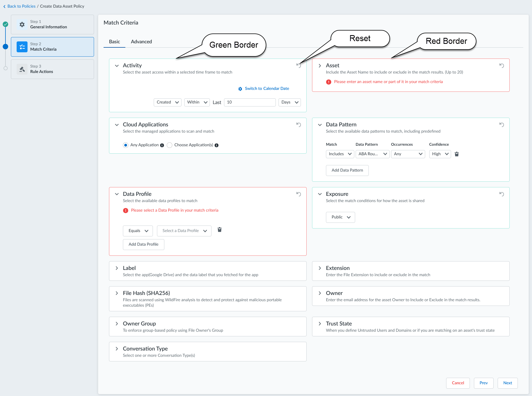Reset the Cloud Applications section
Viewport: 532px width, 396px height.
[299, 124]
